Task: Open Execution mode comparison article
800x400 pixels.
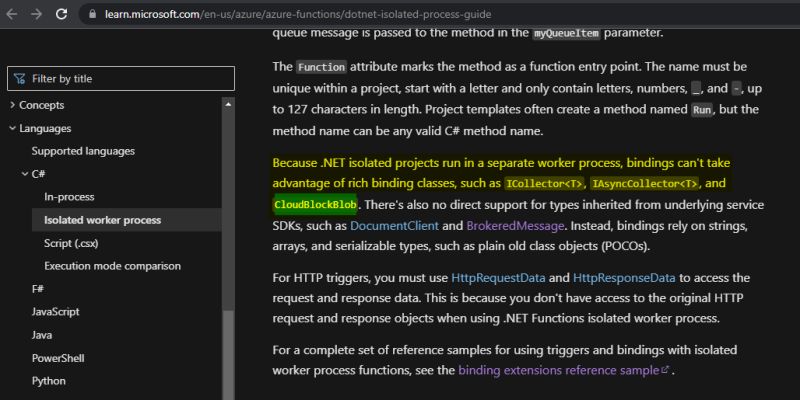Action: coord(112,266)
